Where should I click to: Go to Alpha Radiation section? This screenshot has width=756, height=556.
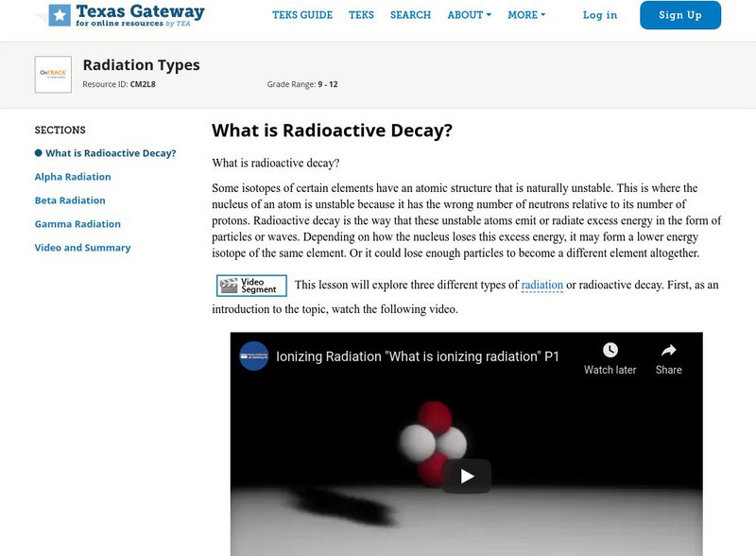[x=73, y=177]
